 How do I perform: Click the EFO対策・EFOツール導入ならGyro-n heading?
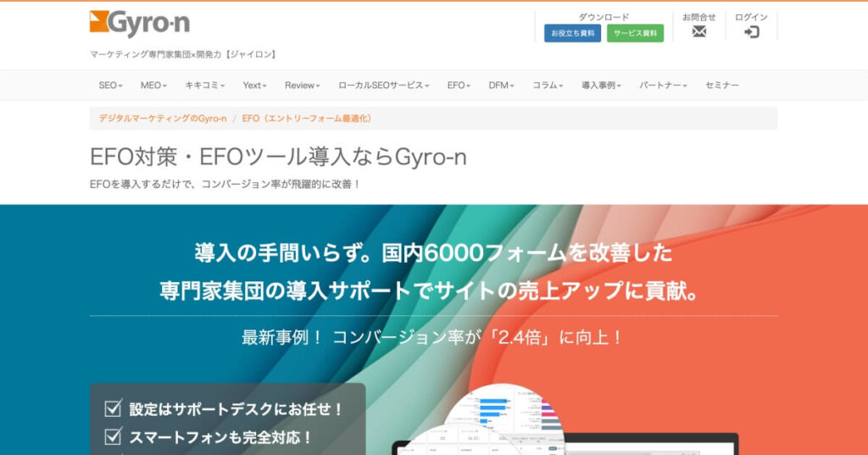278,158
